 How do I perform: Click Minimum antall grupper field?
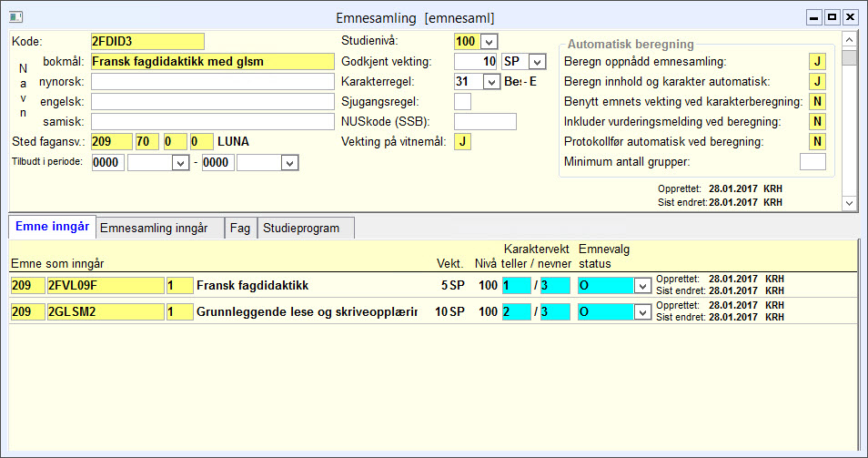[812, 162]
